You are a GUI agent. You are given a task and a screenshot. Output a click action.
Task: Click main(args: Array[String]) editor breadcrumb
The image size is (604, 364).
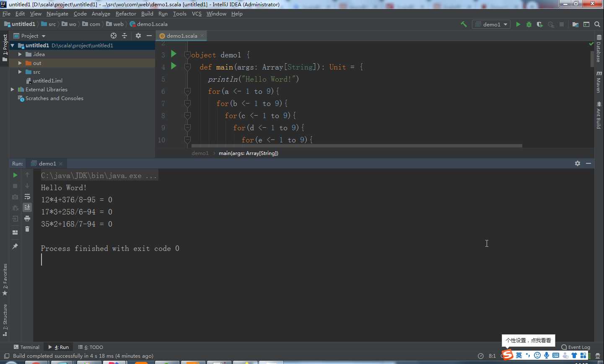point(249,153)
